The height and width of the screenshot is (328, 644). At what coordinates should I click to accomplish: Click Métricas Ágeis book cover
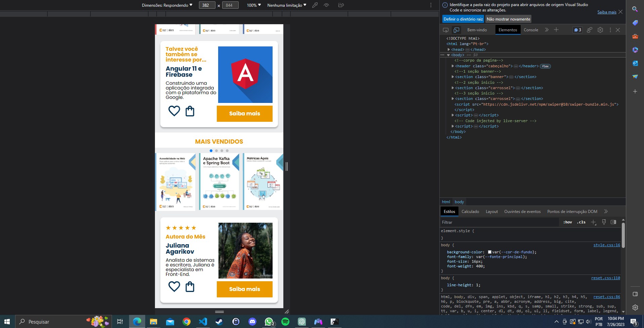click(x=263, y=182)
